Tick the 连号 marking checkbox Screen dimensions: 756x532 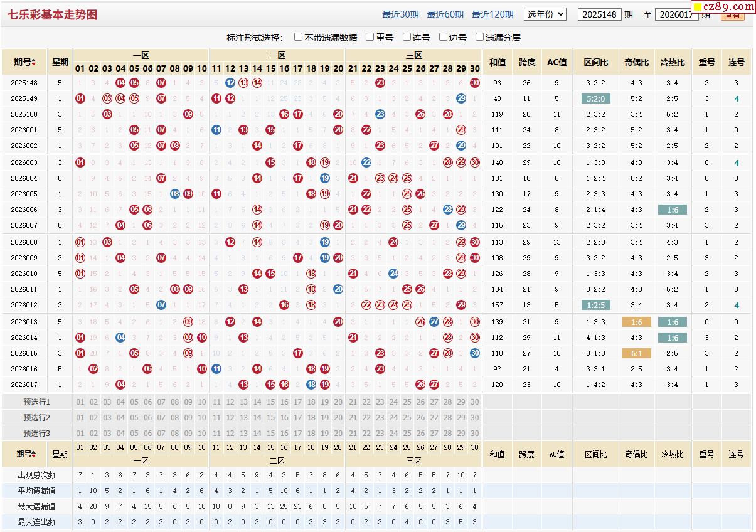407,37
